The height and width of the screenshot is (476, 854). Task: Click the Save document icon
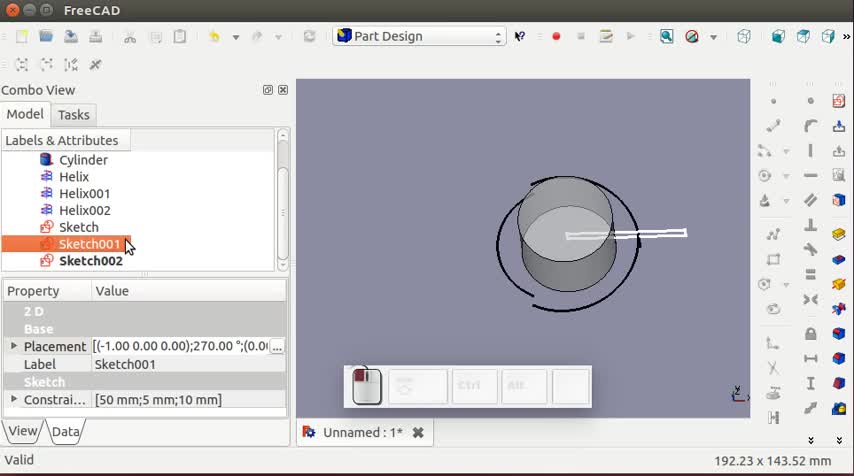coord(71,36)
